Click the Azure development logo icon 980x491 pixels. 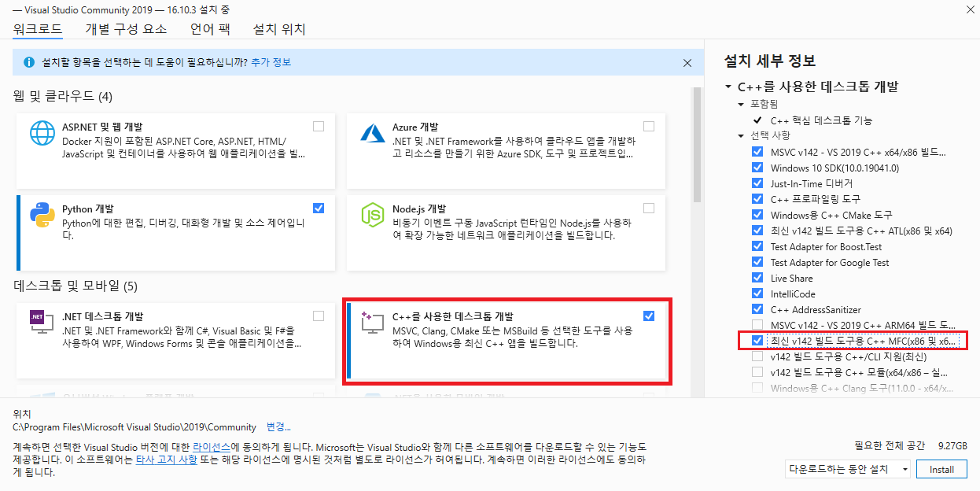[372, 133]
